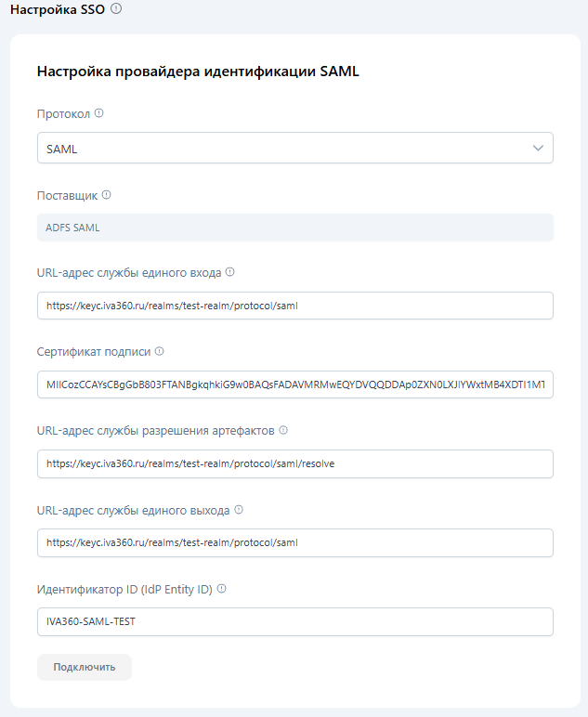The image size is (588, 717).
Task: Click the Сертификат подписи label text
Action: click(93, 352)
